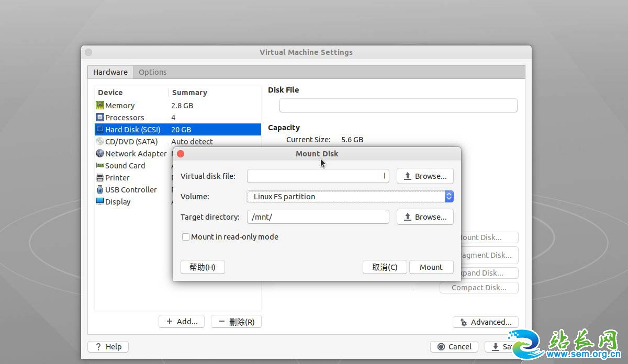This screenshot has height=364, width=628.
Task: Click the Printer device icon
Action: click(x=100, y=178)
